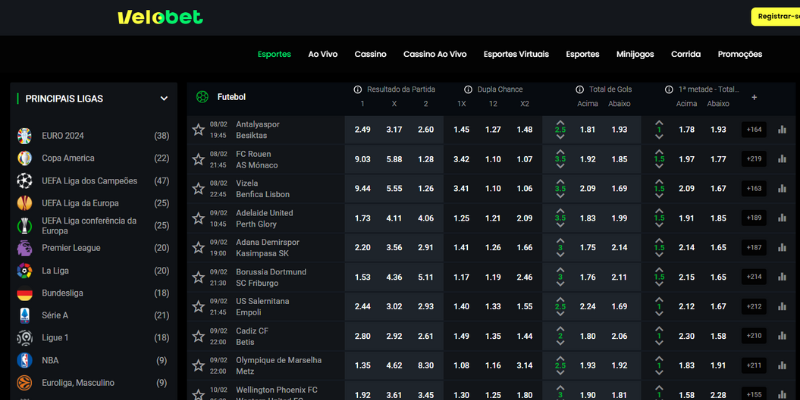800x400 pixels.
Task: Open La Liga in sidebar
Action: [x=94, y=270]
